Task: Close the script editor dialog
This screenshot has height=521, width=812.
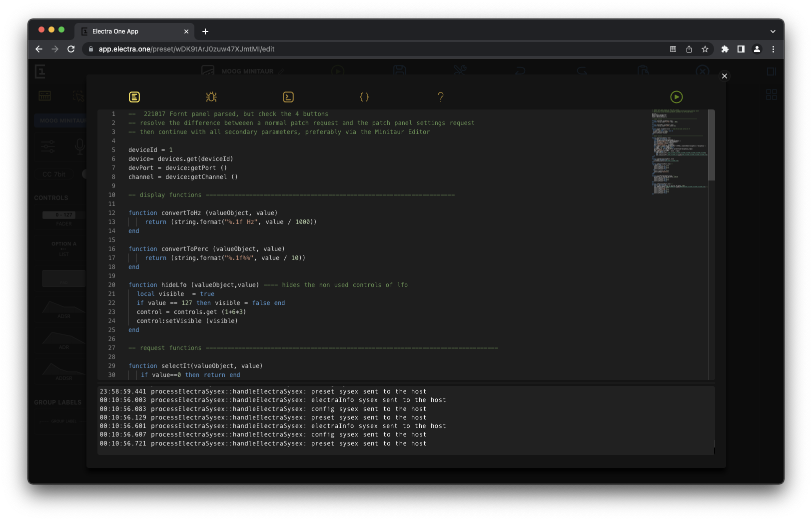Action: tap(724, 76)
